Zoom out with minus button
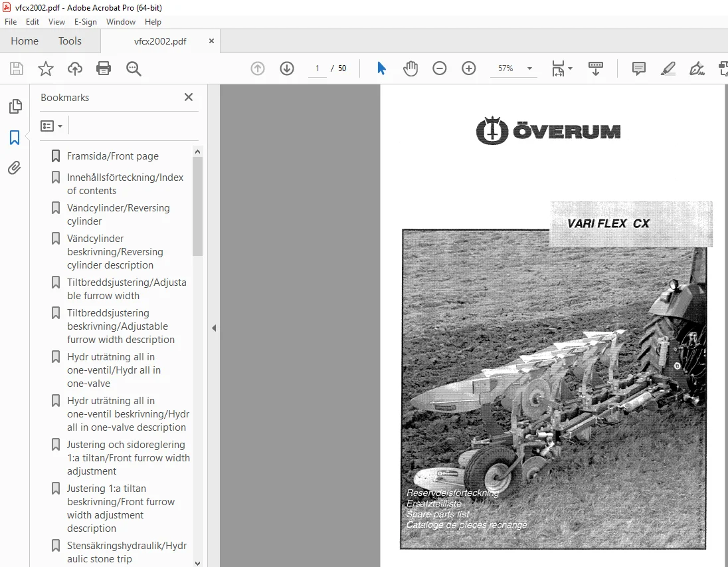Viewport: 728px width, 567px height. (439, 68)
